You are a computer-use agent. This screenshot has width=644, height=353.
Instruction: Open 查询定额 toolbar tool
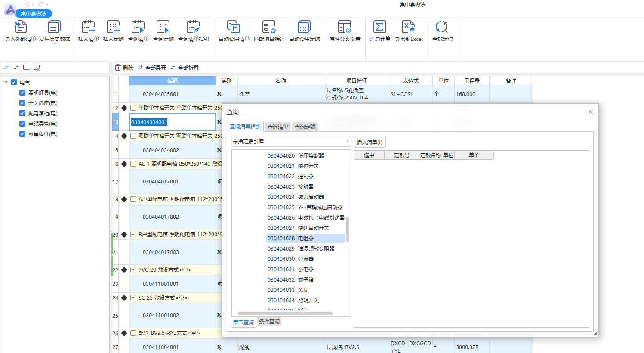click(163, 31)
